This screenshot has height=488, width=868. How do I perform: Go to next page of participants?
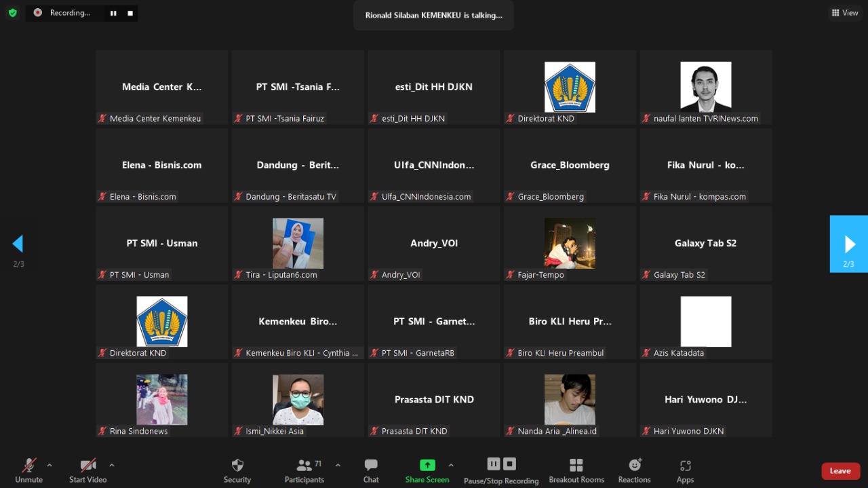tap(848, 244)
